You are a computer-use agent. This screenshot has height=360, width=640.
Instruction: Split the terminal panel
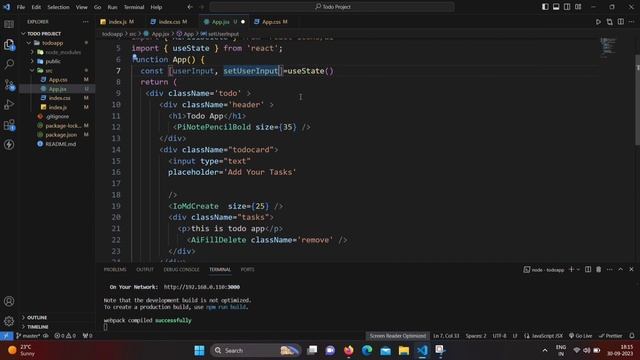coord(588,269)
